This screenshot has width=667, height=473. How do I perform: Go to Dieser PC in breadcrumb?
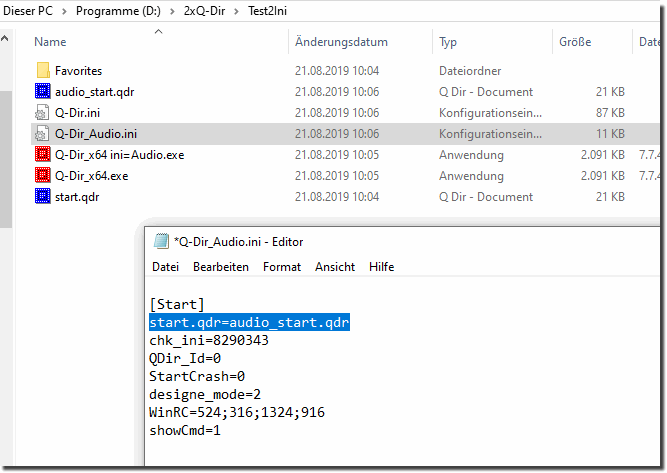(28, 11)
